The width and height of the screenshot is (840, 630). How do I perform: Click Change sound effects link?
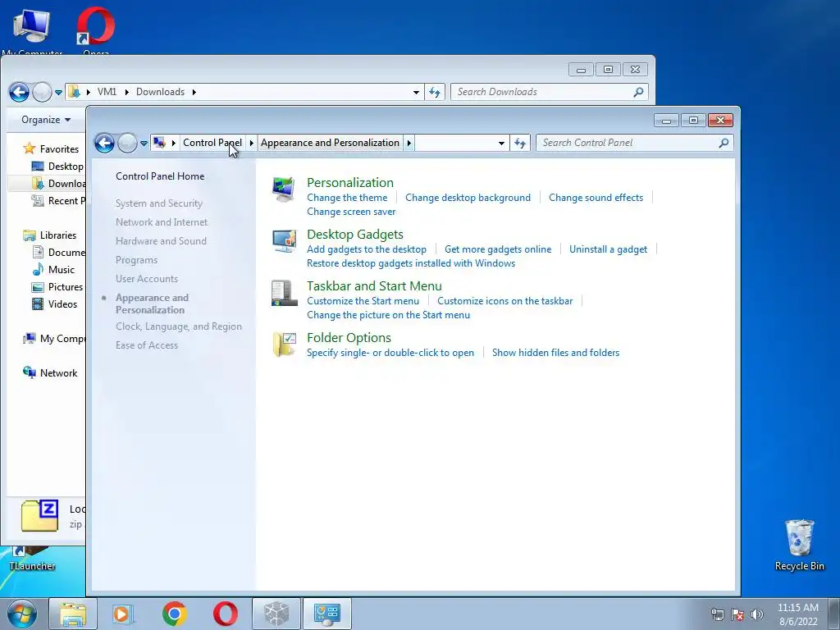pyautogui.click(x=596, y=198)
